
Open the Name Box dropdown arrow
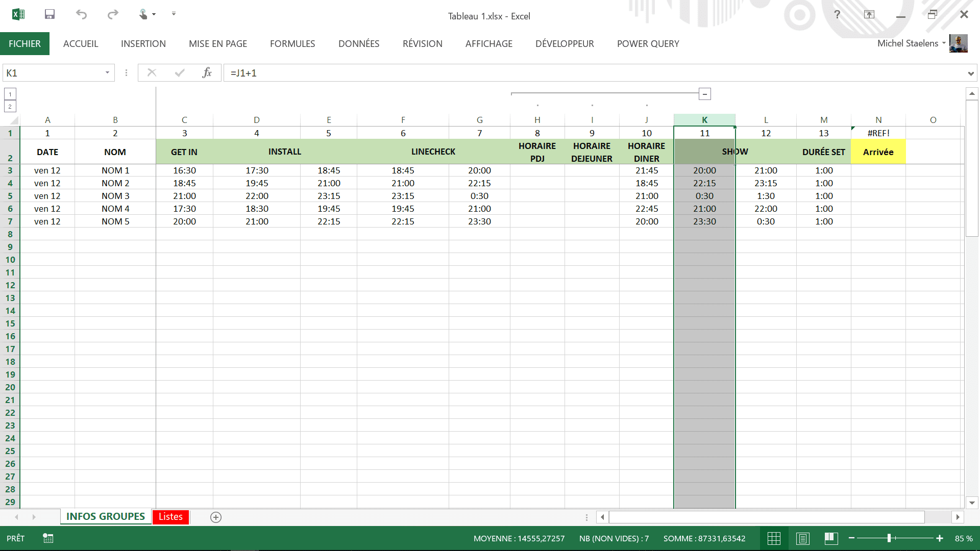coord(107,73)
